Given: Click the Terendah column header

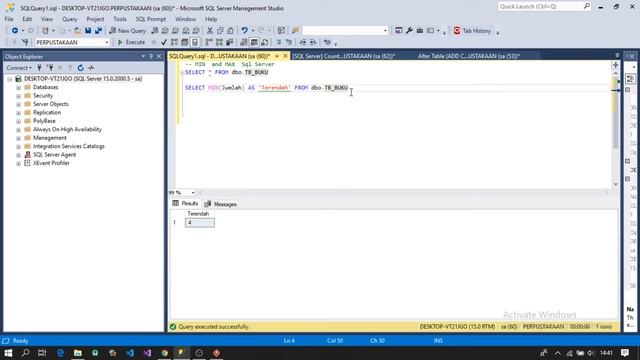Looking at the screenshot, I should 198,214.
